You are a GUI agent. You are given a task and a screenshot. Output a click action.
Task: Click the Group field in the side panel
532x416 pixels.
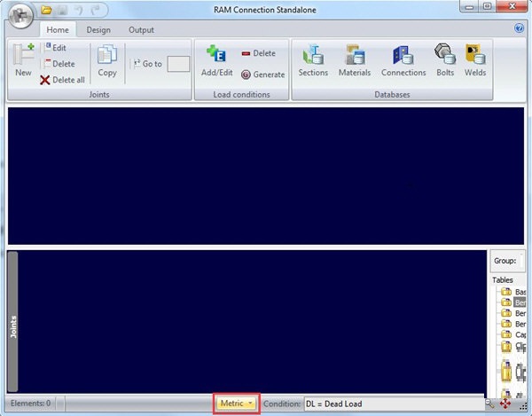point(521,261)
